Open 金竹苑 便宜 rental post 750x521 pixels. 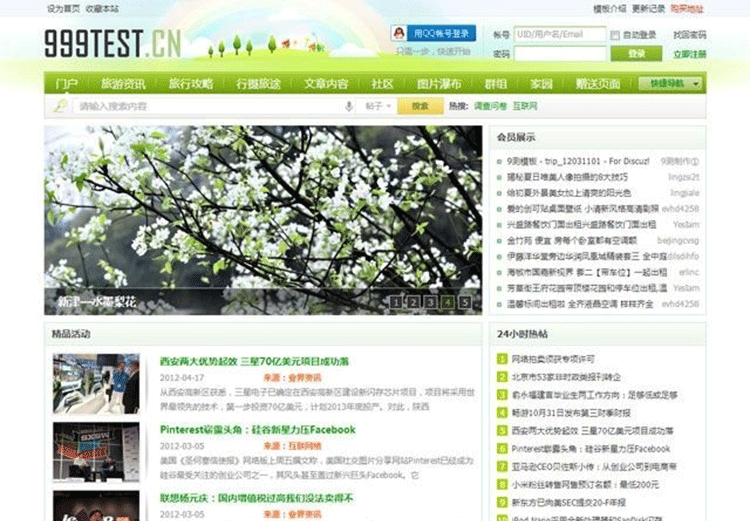tap(572, 241)
